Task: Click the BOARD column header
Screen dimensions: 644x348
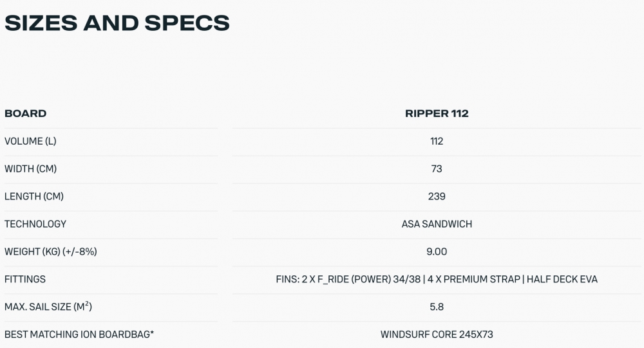Action: click(x=26, y=114)
